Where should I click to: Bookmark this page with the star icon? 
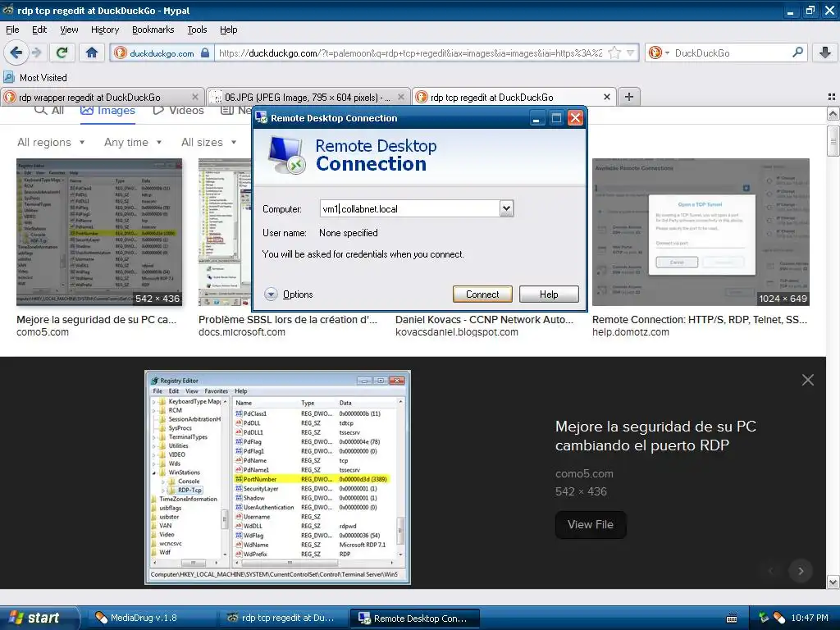[614, 52]
